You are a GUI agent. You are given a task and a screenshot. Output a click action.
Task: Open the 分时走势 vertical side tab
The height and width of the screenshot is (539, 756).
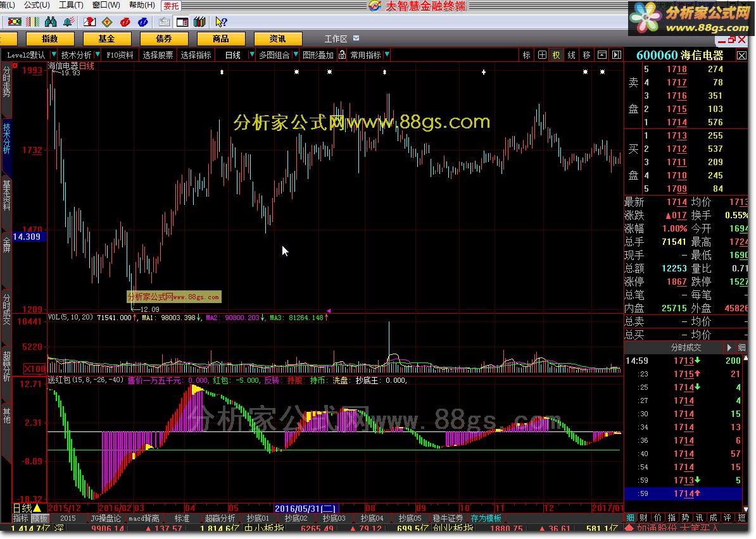pyautogui.click(x=7, y=82)
